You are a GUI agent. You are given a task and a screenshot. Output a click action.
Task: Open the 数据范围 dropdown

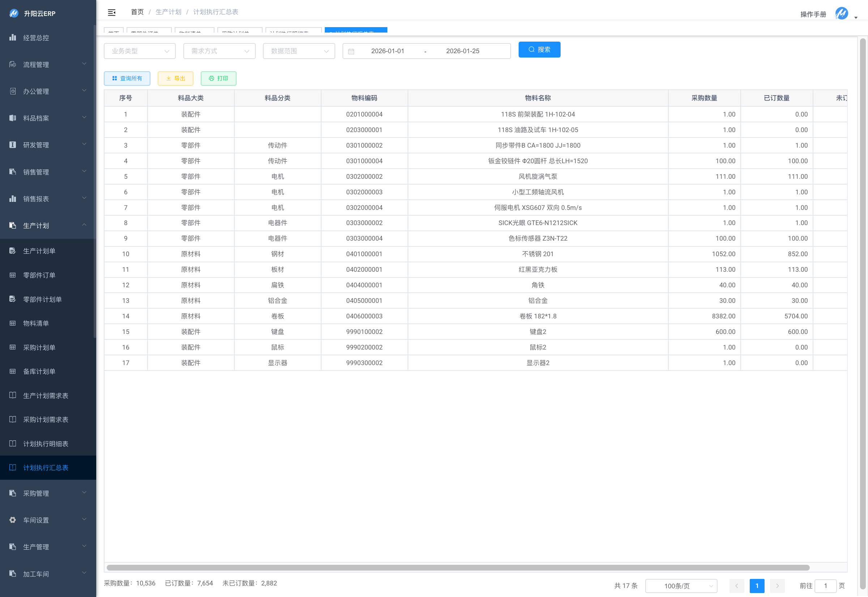(299, 51)
